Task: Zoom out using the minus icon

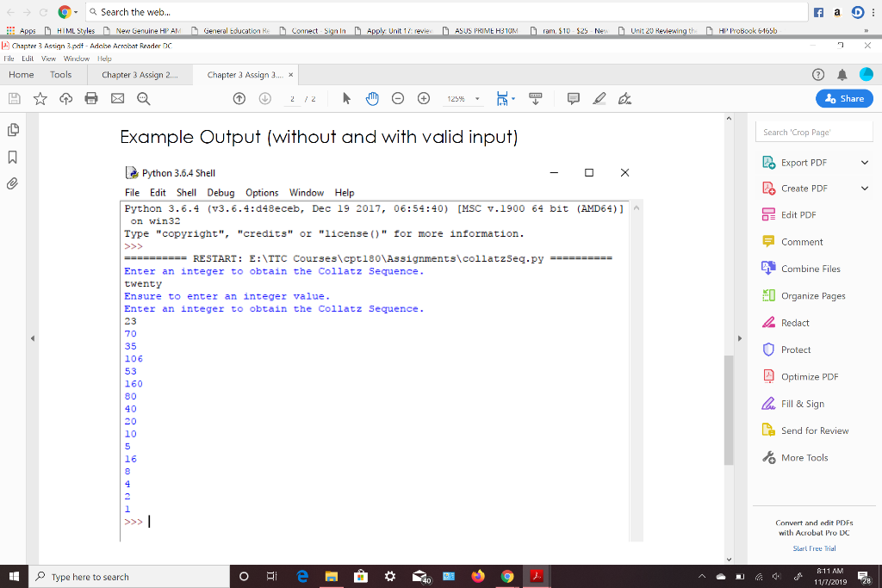Action: click(x=397, y=98)
